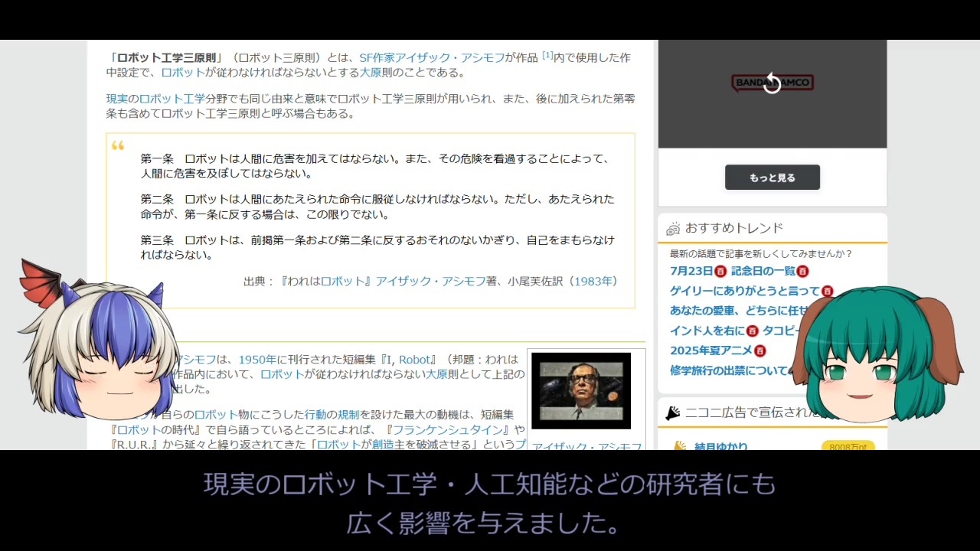Screen dimensions: 980x551
Task: Click the 第一条 paragraph in the quote box
Action: coord(375,166)
